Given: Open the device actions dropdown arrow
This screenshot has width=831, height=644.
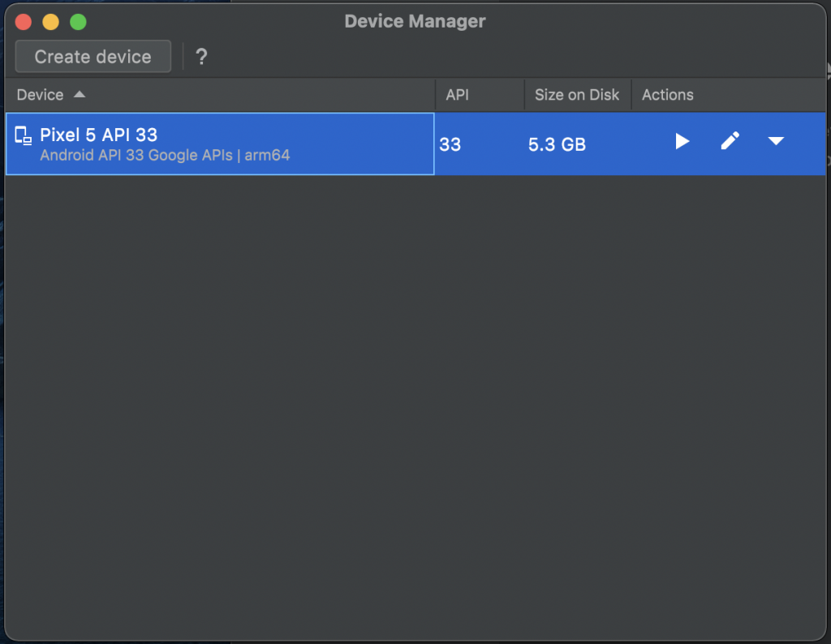Looking at the screenshot, I should (776, 142).
